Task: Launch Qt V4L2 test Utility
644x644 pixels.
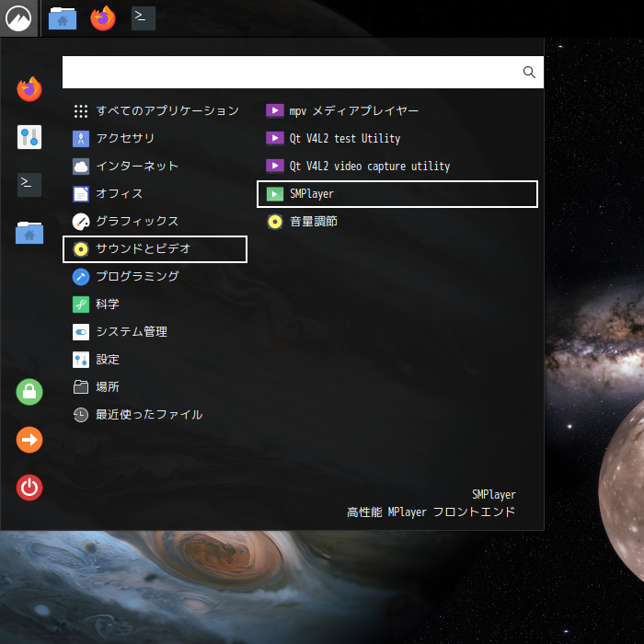Action: (x=397, y=138)
